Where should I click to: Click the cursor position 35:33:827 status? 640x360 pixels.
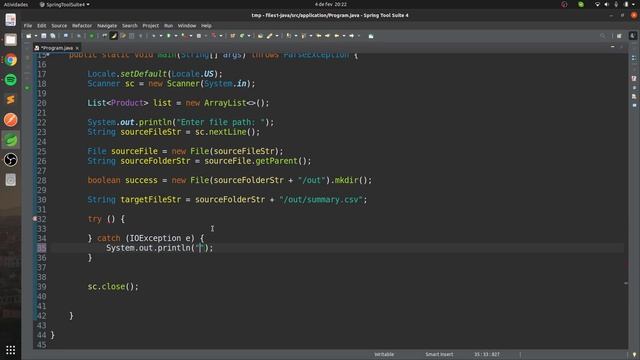487,354
